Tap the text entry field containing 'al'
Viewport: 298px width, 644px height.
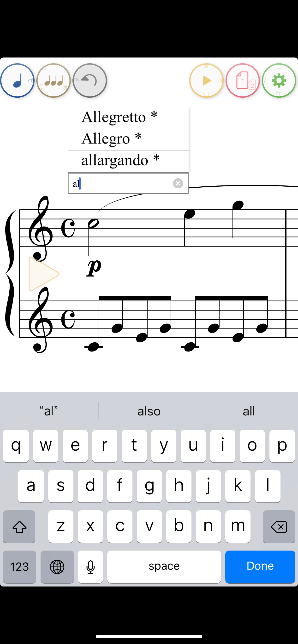128,183
